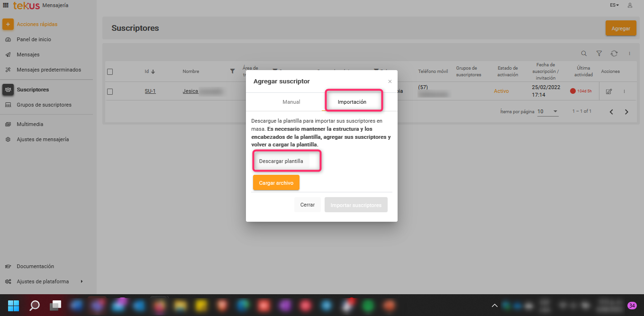Open the ES language selector dropdown
The height and width of the screenshot is (316, 644).
614,5
